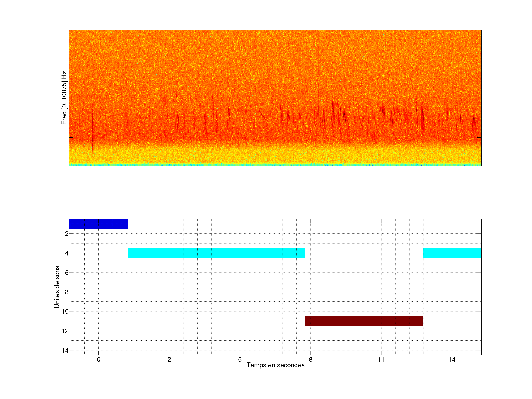Image resolution: width=532 pixels, height=399 pixels.
Task: Click the dark red bar at unit 11
Action: point(363,321)
